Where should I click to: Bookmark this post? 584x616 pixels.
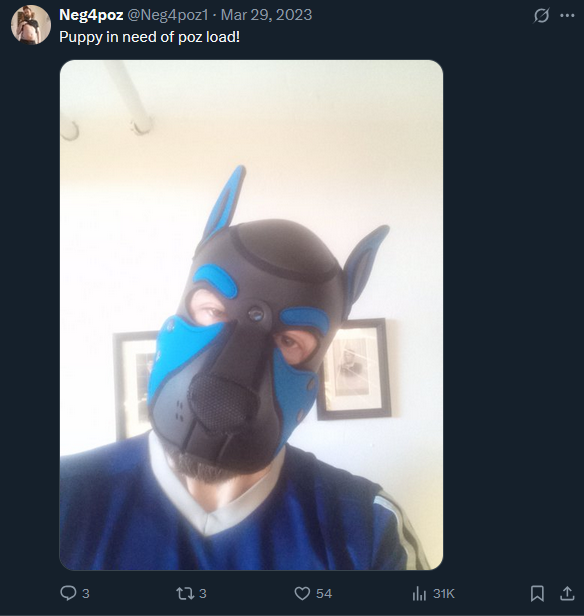(537, 593)
